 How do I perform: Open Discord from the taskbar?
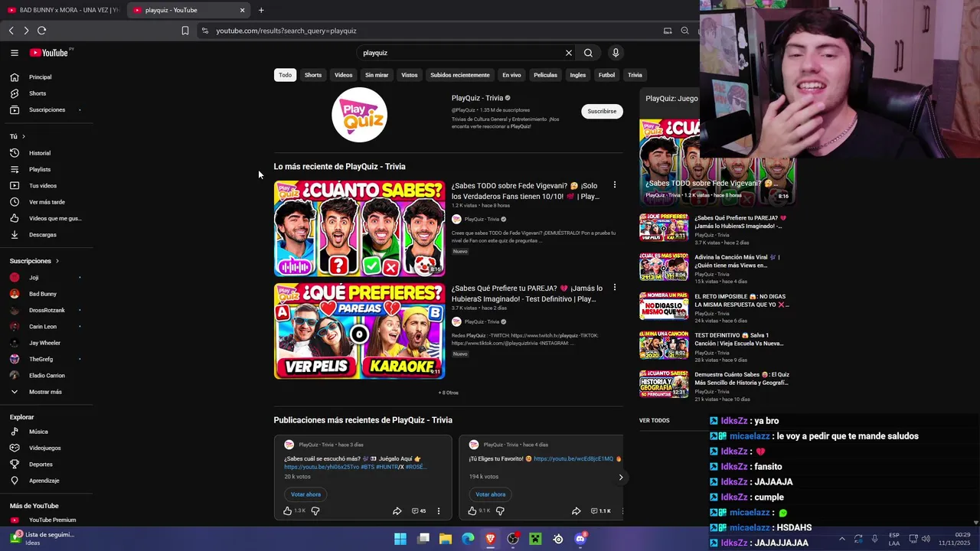[x=580, y=539]
